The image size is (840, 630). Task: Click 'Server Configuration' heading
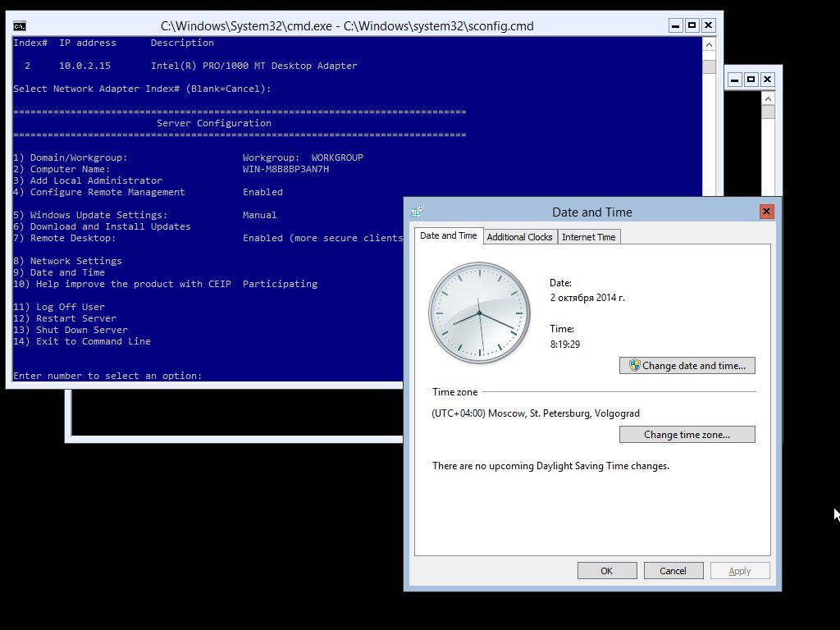[214, 123]
